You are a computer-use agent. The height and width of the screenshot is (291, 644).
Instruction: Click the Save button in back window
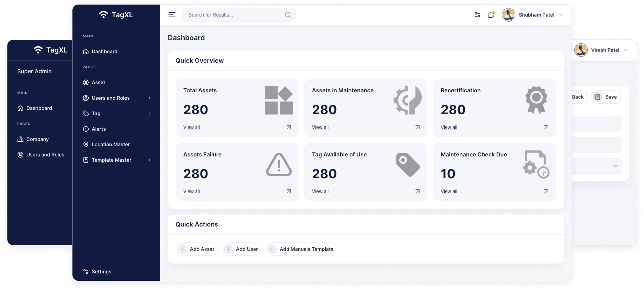(x=606, y=97)
